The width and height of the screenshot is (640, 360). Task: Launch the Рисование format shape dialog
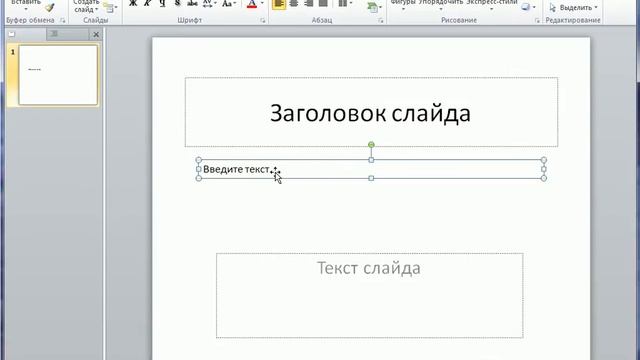pyautogui.click(x=537, y=20)
